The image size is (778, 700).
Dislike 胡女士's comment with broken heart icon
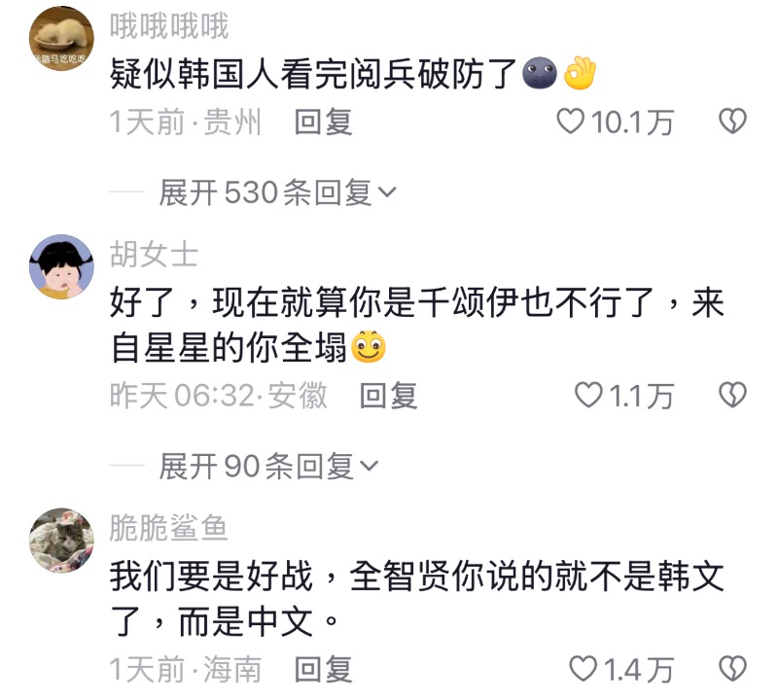tap(733, 396)
